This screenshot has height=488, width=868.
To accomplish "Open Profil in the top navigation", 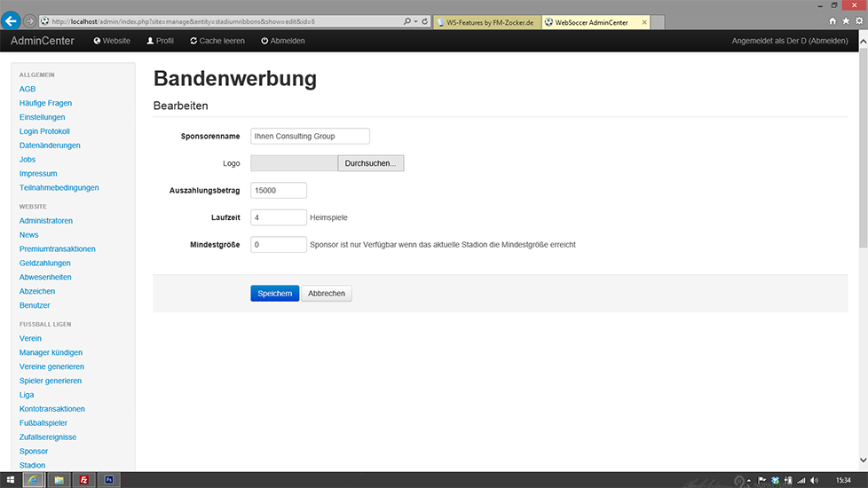I will (x=161, y=41).
